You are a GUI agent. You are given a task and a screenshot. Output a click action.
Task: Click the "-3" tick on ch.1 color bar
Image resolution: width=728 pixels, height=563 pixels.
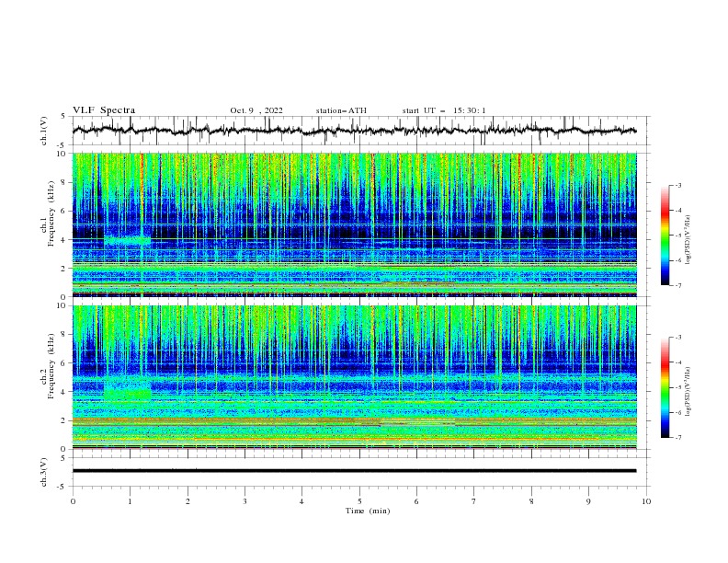(x=677, y=185)
